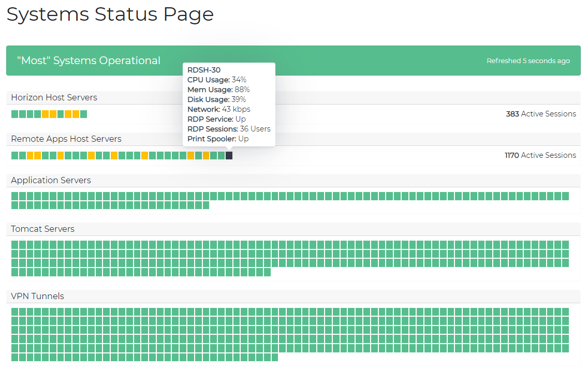Collapse the Tomcat Servers section header
Screen dimensions: 588x370
(42, 229)
